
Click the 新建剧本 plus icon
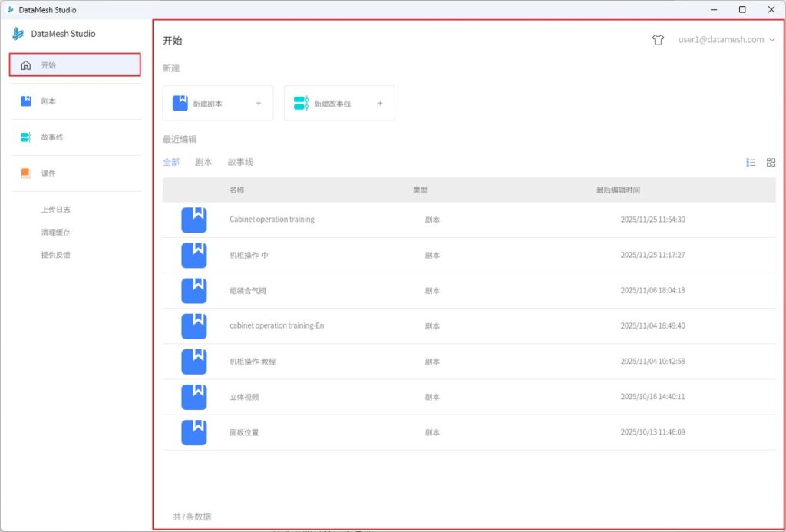pos(259,104)
